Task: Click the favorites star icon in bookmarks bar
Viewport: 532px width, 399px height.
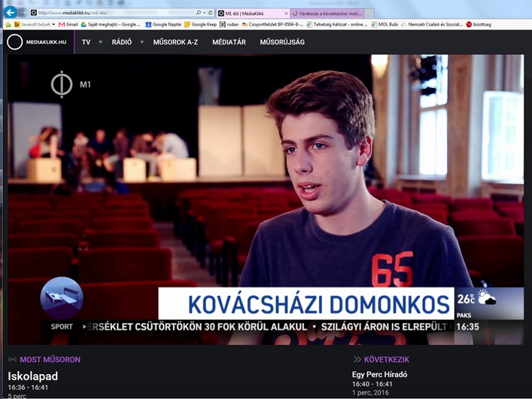Action: tap(8, 24)
